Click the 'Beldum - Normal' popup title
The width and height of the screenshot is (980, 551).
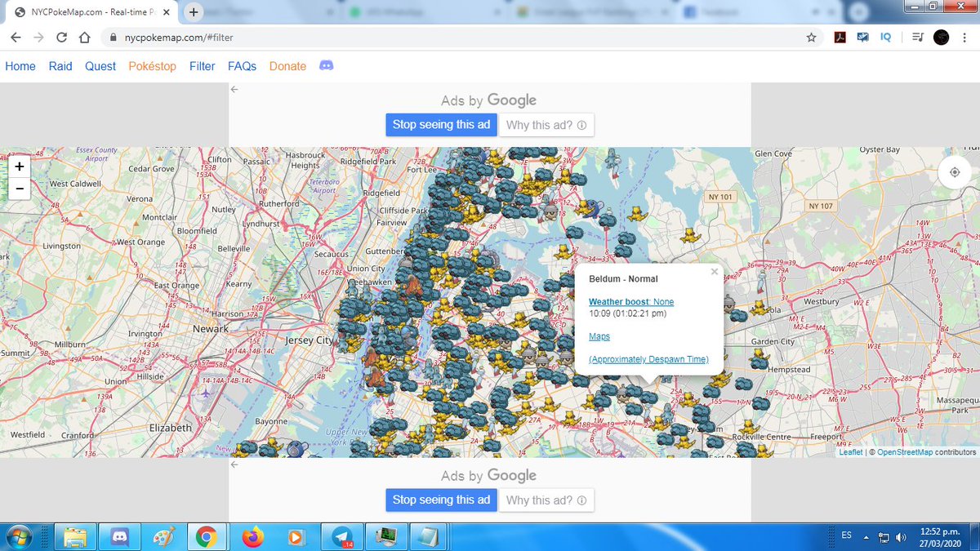click(x=623, y=279)
